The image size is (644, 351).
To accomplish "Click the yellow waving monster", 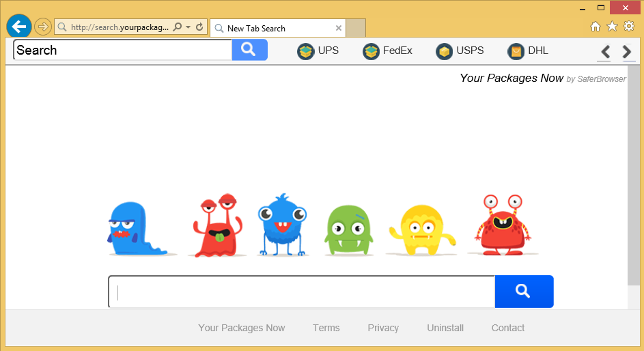I will pos(422,230).
